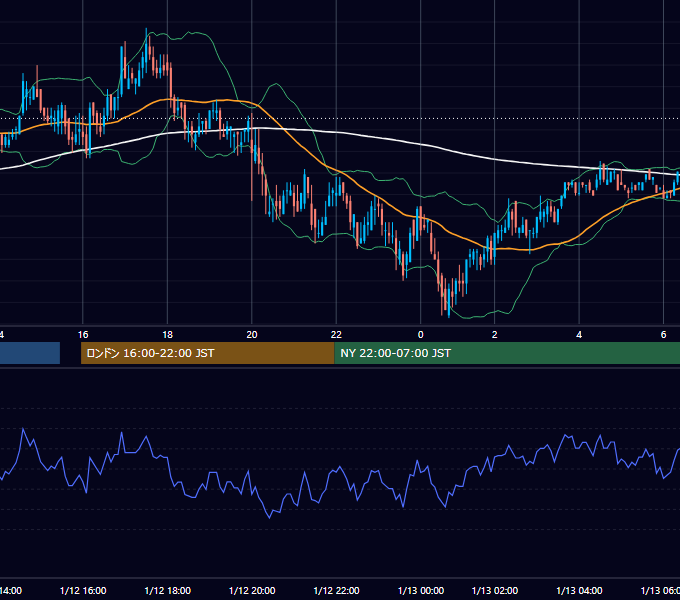The width and height of the screenshot is (680, 600).
Task: Click the NY 22:00-07:00 JST session bar
Action: (507, 353)
